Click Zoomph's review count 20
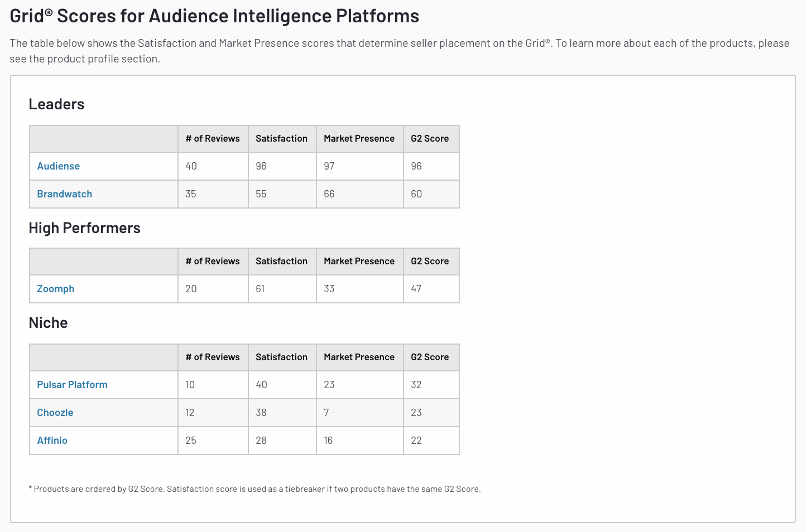The height and width of the screenshot is (532, 807). pos(191,289)
